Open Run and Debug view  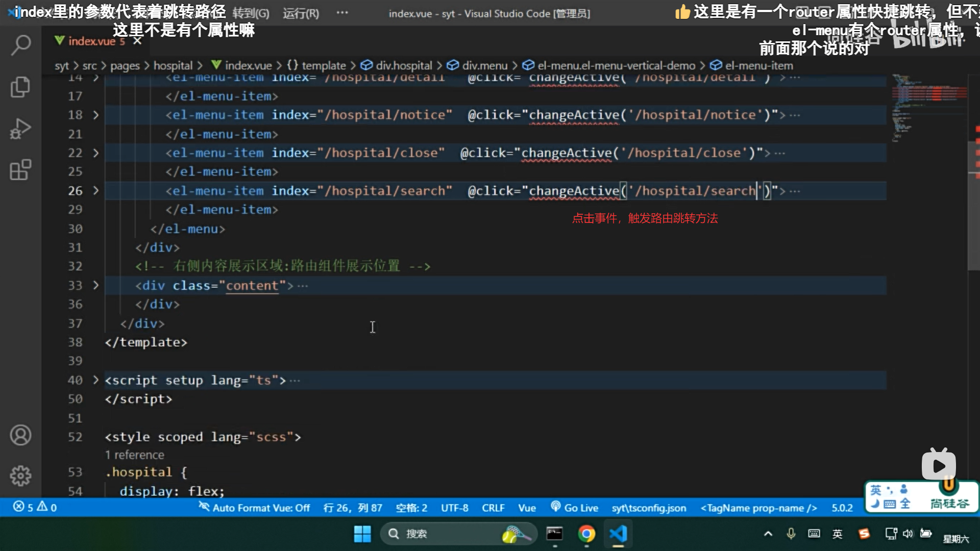pos(20,129)
